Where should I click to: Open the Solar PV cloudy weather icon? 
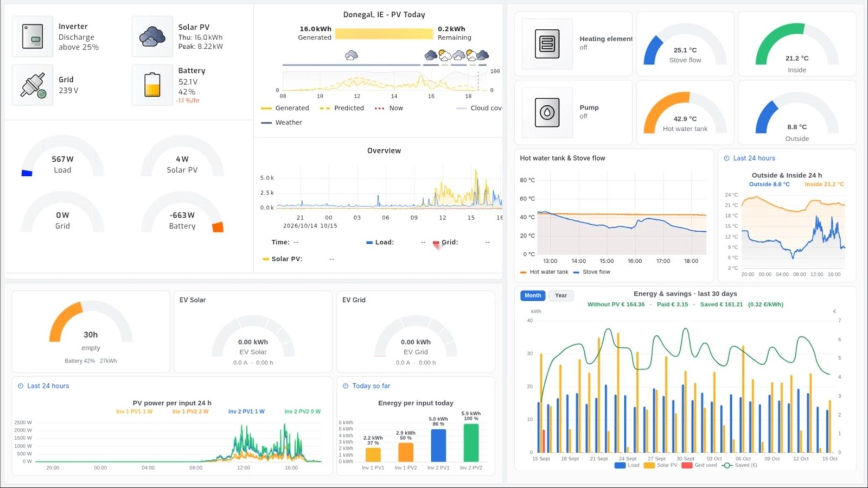(x=152, y=36)
